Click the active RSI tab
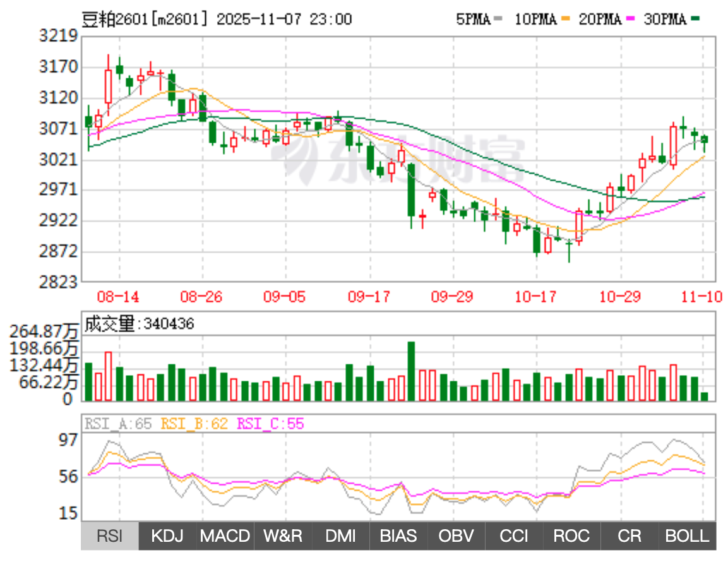 point(110,536)
